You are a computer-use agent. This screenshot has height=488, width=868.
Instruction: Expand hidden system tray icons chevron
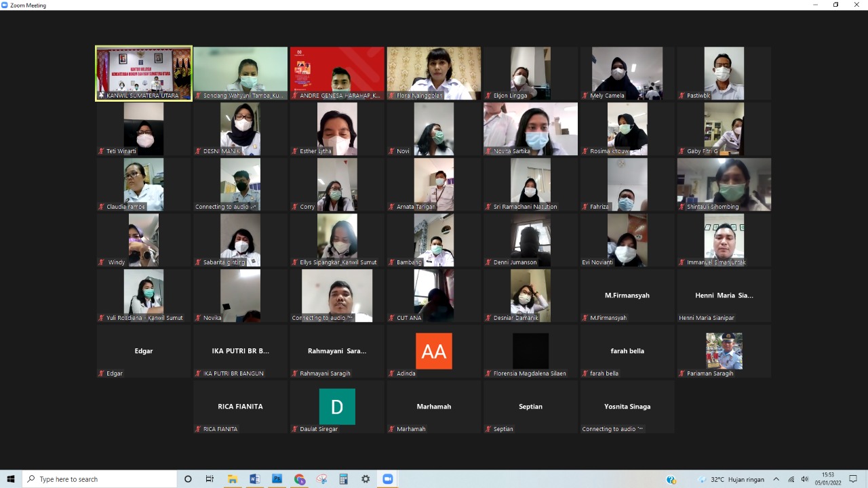pos(776,479)
